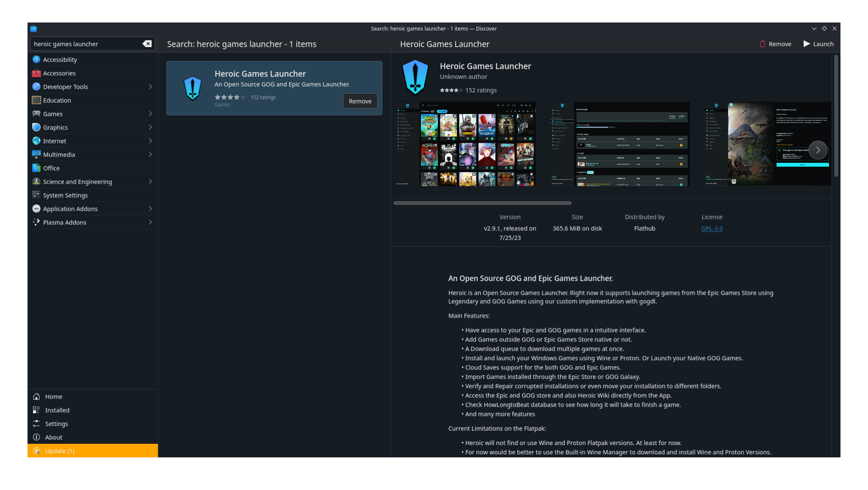The width and height of the screenshot is (868, 490).
Task: Launch Heroic Games Launcher
Action: tap(818, 44)
